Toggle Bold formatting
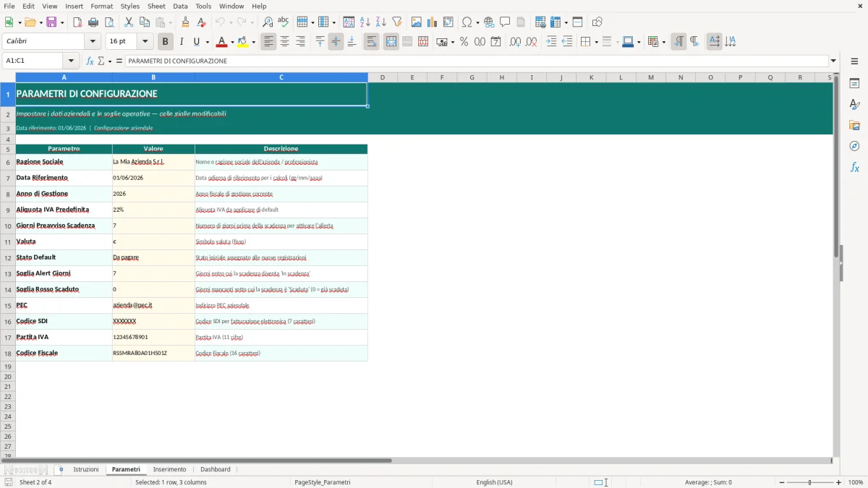This screenshot has width=868, height=488. [166, 42]
